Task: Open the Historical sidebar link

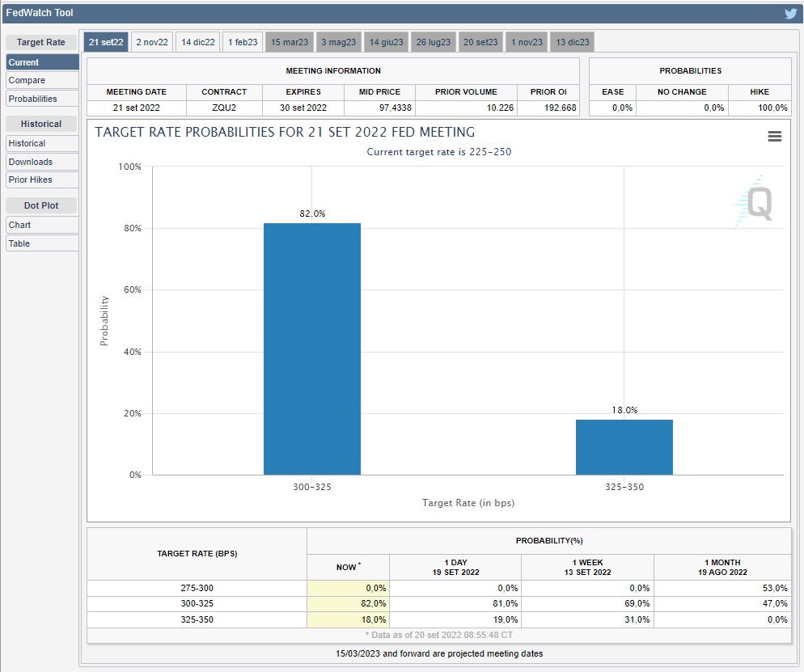Action: point(43,143)
